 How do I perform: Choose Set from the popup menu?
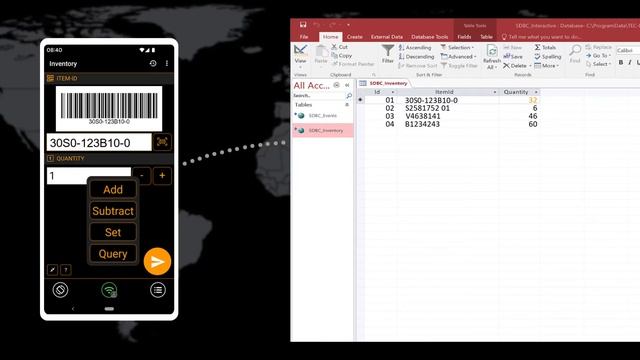pyautogui.click(x=113, y=232)
